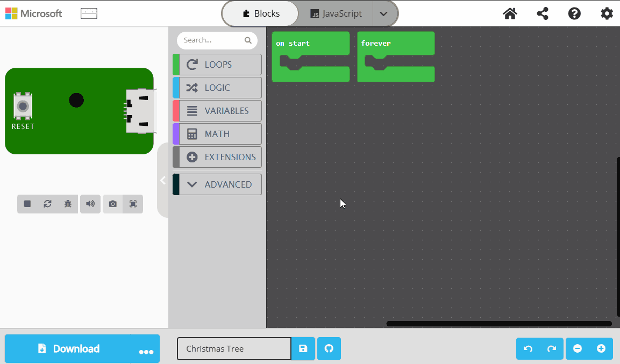
Task: Take a simulator screenshot with camera icon
Action: pos(112,204)
